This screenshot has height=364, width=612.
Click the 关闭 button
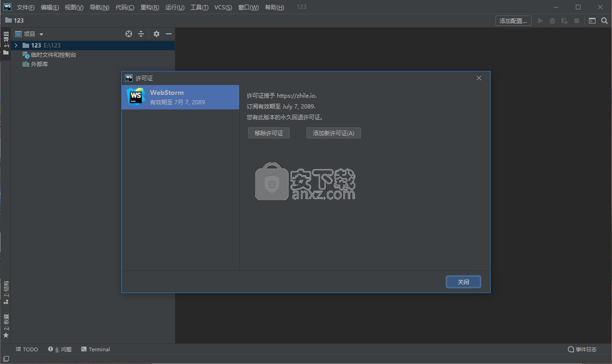463,282
